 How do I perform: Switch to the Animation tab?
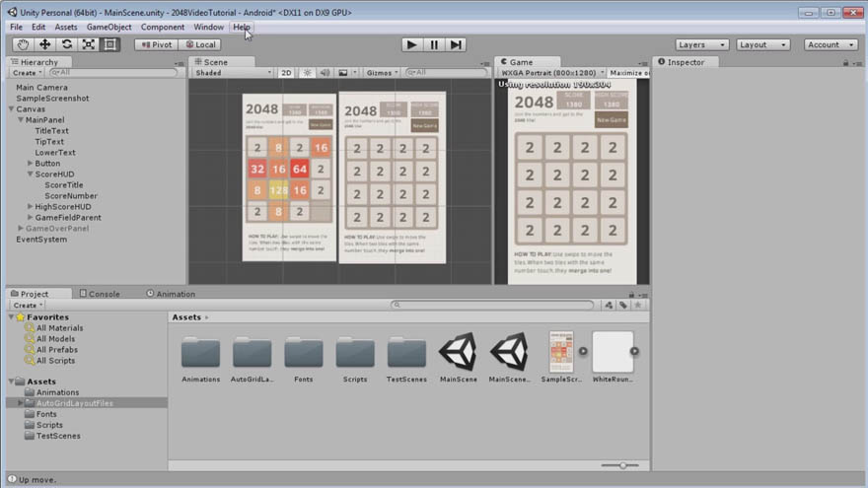(171, 294)
